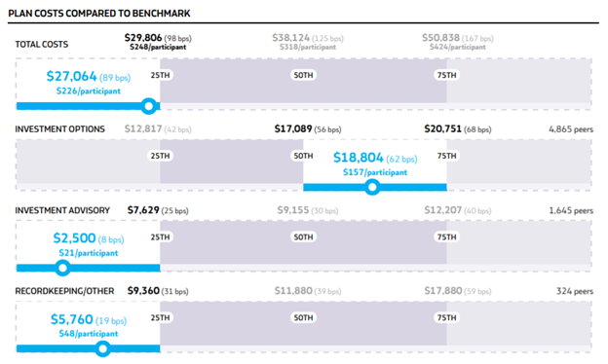Click the $18,804 investment options value
The width and height of the screenshot is (608, 364).
coord(359,158)
